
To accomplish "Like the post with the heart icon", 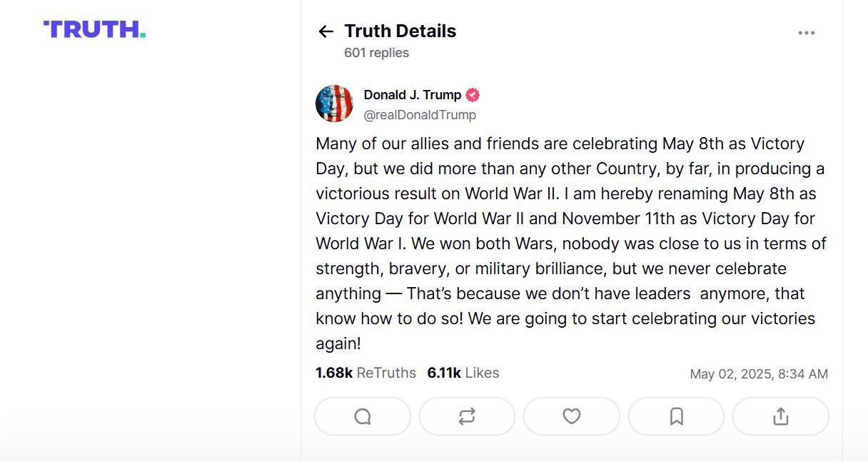I will [572, 416].
